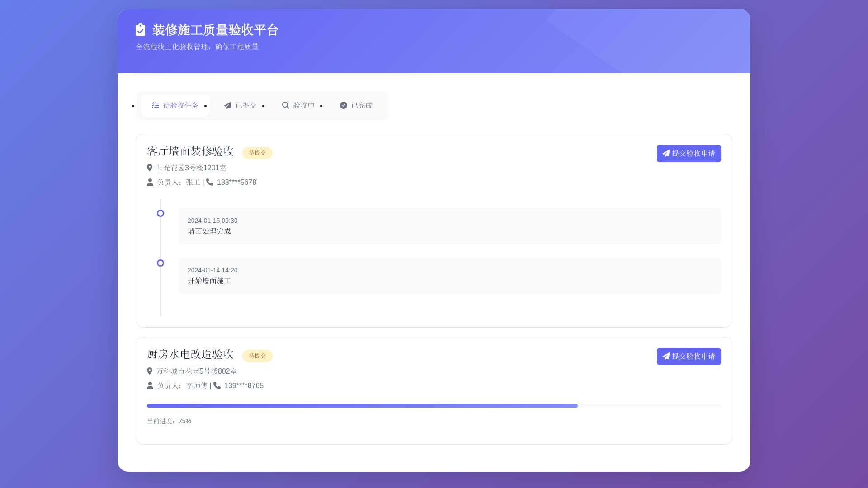Viewport: 868px width, 488px height.
Task: Click the 待提交 badge on 客厅墙面装修验收
Action: 257,153
